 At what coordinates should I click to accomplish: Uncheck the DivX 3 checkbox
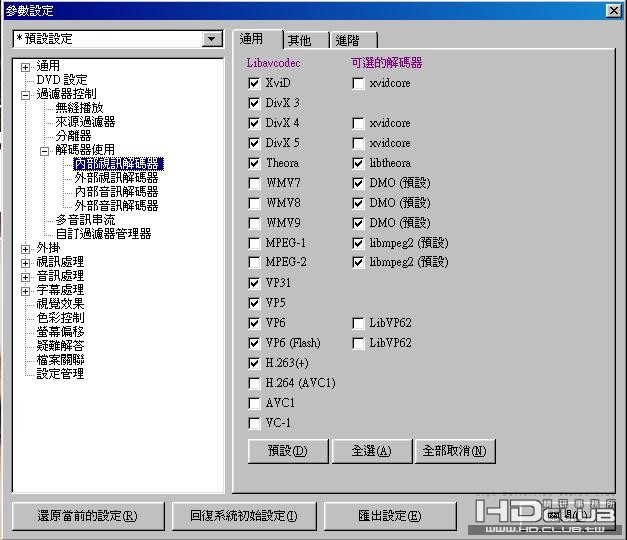pos(254,103)
